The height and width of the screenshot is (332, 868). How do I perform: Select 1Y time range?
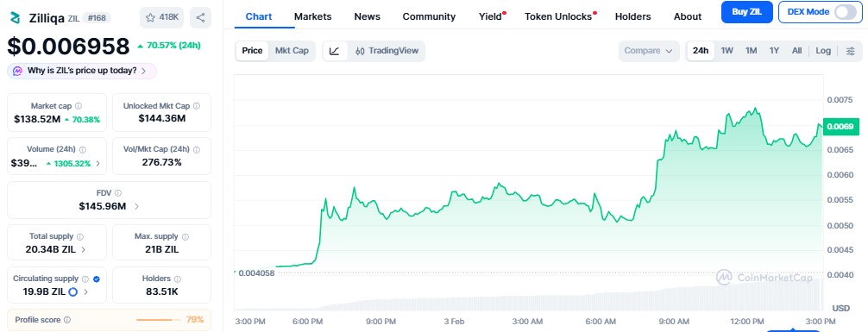coord(774,51)
